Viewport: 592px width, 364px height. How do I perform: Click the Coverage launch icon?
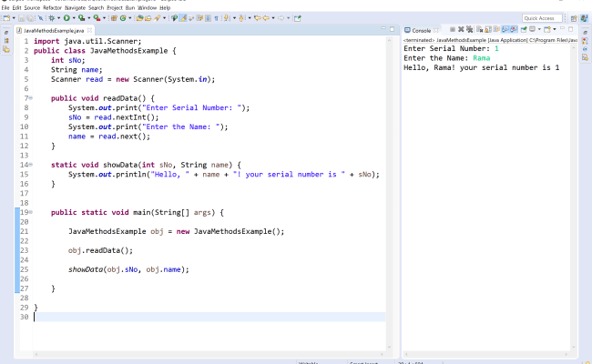[x=81, y=18]
